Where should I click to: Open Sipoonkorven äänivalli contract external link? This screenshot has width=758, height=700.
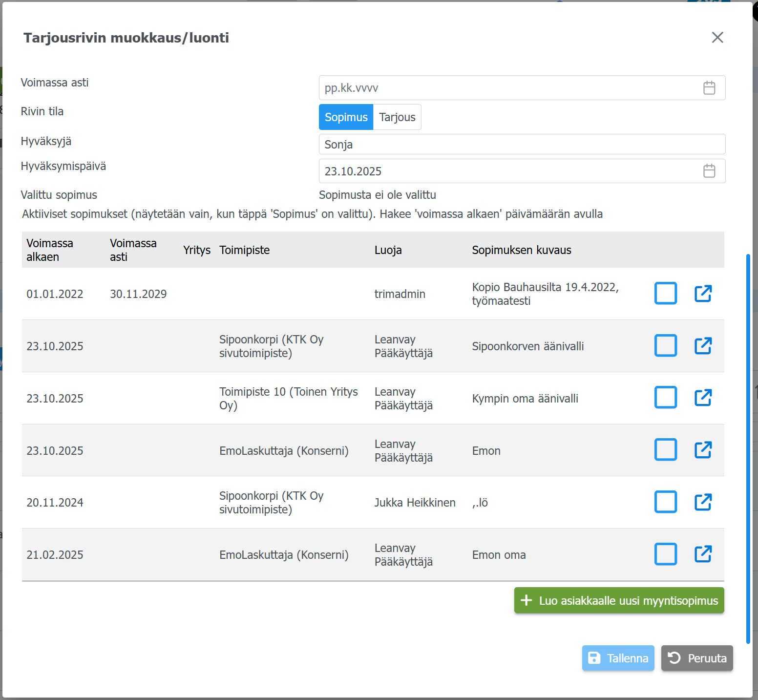tap(703, 346)
